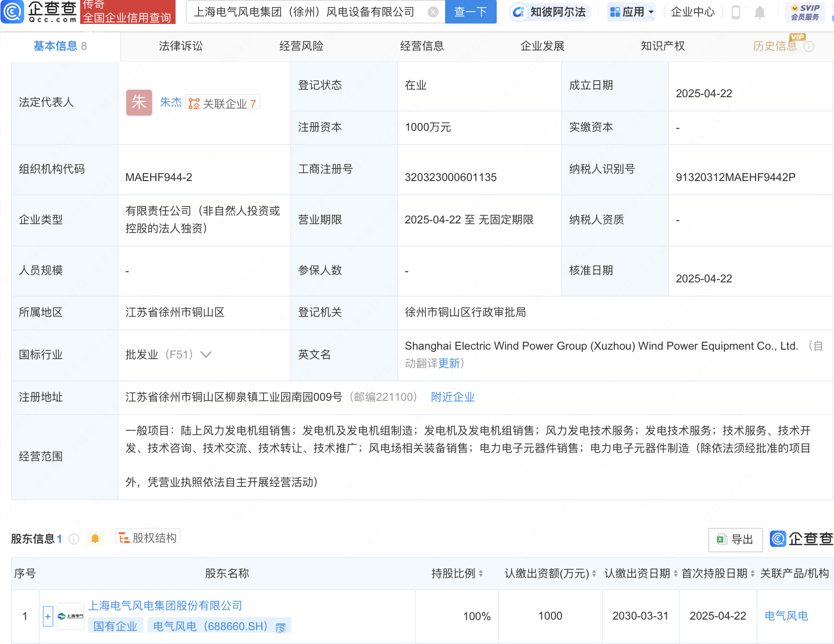Image resolution: width=834 pixels, height=644 pixels.
Task: Toggle sort on 首次持股日期 column
Action: tap(752, 574)
